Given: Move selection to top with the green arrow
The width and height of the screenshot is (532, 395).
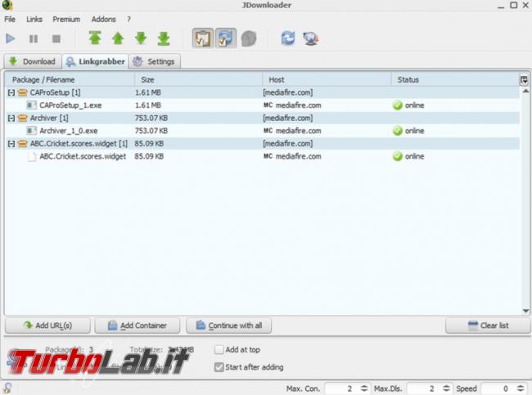Looking at the screenshot, I should point(95,38).
